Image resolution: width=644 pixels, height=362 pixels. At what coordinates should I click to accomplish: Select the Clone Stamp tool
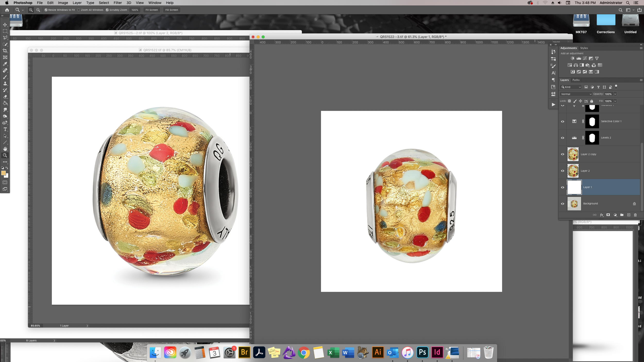pyautogui.click(x=5, y=84)
